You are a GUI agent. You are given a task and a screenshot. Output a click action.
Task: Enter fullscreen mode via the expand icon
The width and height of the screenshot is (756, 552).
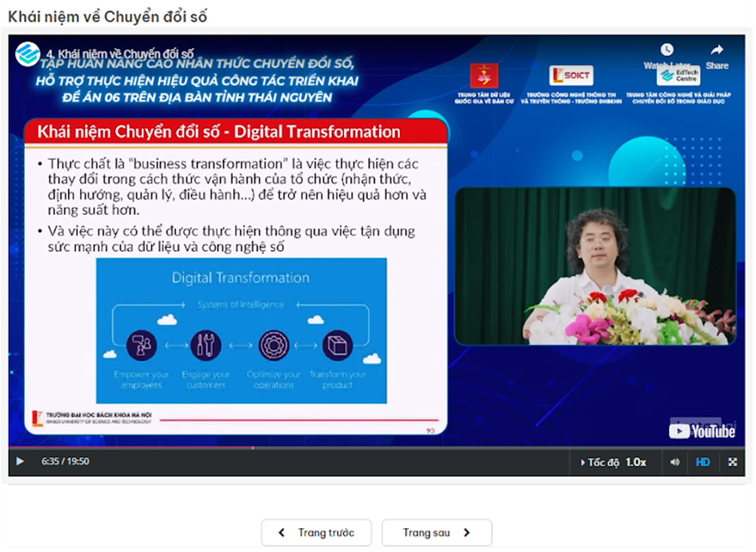732,462
